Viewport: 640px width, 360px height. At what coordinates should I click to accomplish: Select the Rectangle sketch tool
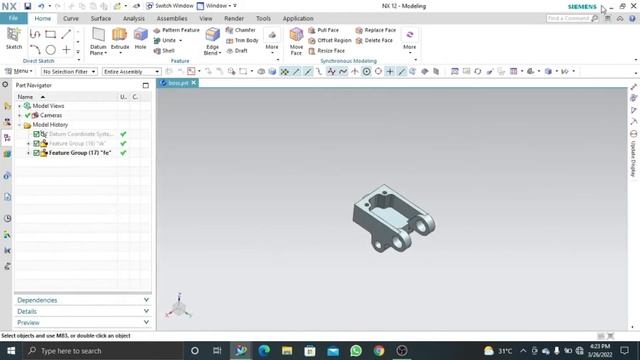coord(51,34)
